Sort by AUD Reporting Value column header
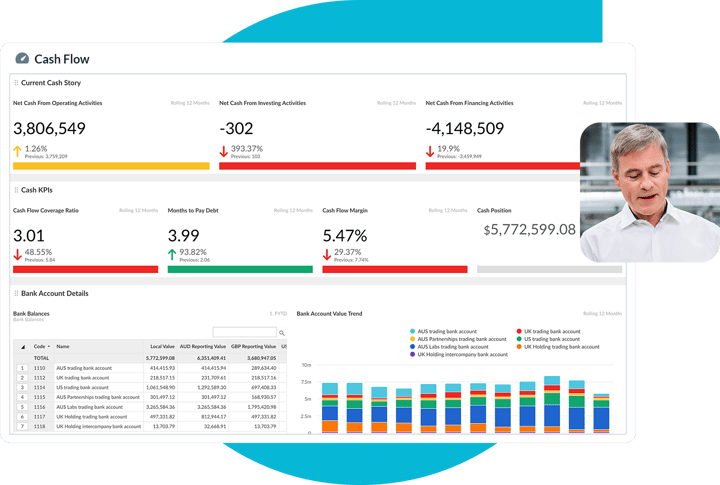The width and height of the screenshot is (720, 485). (x=202, y=346)
